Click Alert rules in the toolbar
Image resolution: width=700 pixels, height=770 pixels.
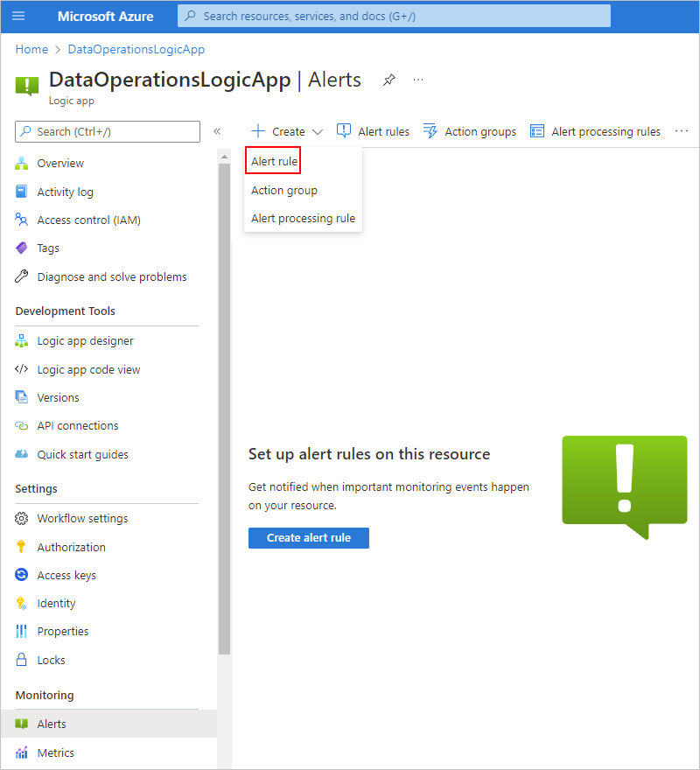pos(383,131)
